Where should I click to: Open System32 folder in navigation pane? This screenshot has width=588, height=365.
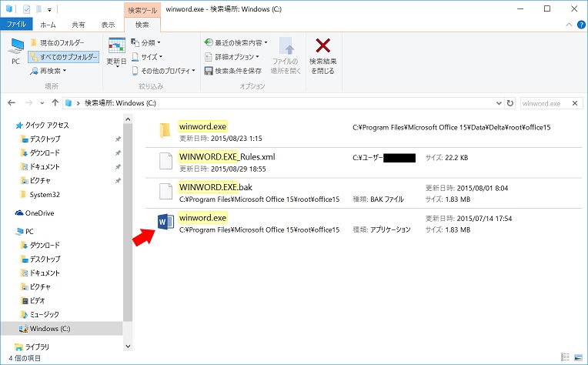coord(40,195)
